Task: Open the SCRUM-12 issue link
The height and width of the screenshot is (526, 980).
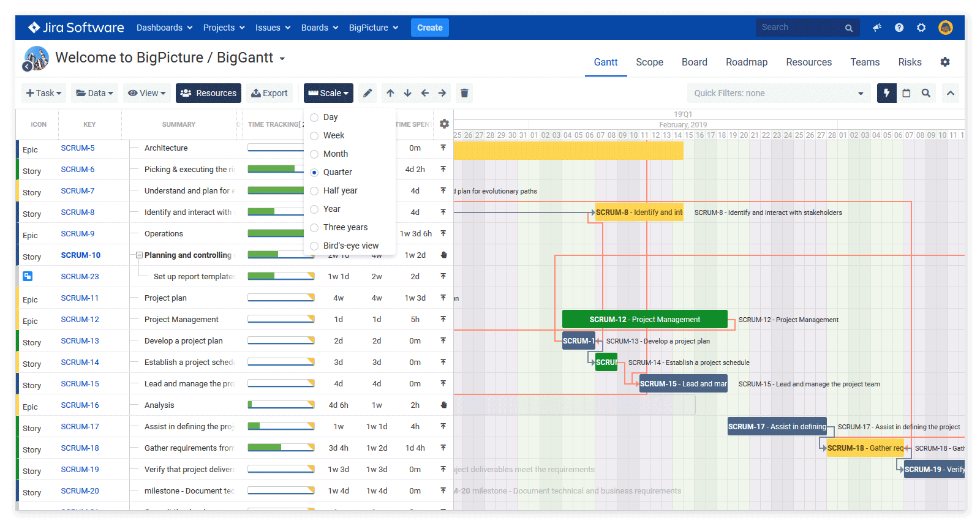Action: [x=80, y=320]
